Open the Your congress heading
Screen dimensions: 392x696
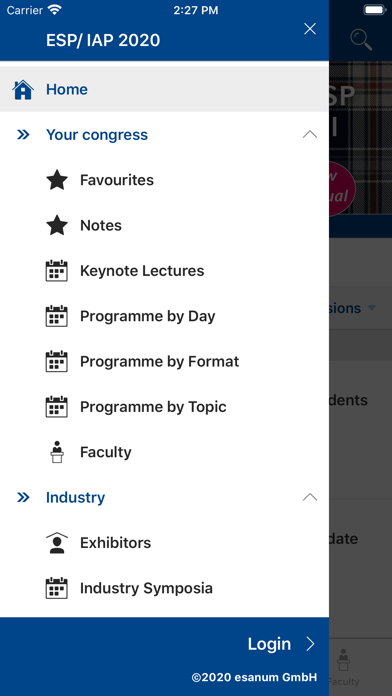(x=97, y=134)
